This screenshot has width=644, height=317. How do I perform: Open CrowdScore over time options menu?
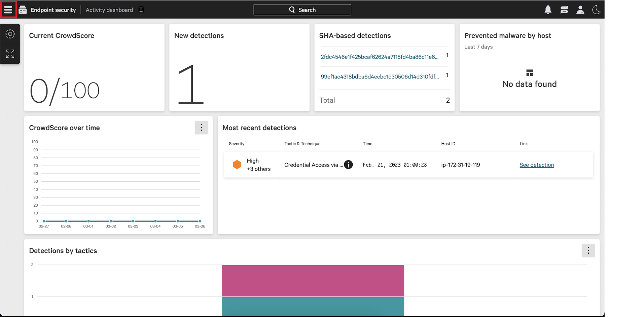coord(201,128)
